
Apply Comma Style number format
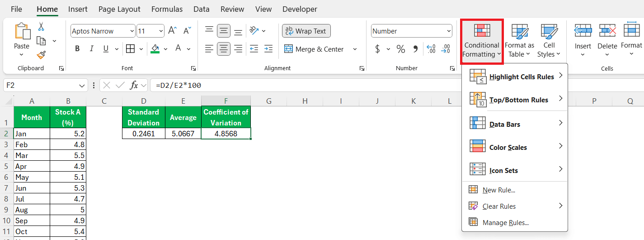tap(414, 49)
